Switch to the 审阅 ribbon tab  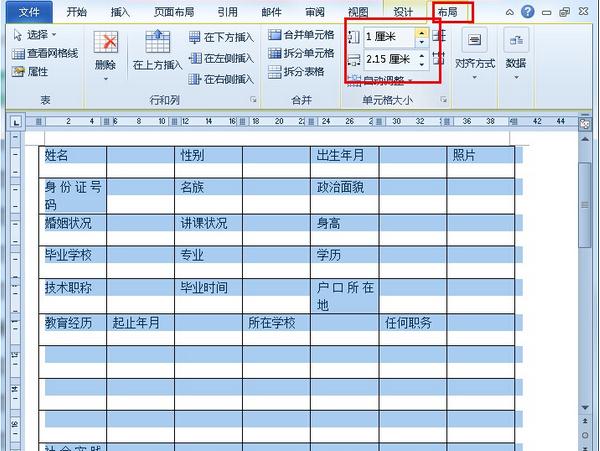click(315, 12)
